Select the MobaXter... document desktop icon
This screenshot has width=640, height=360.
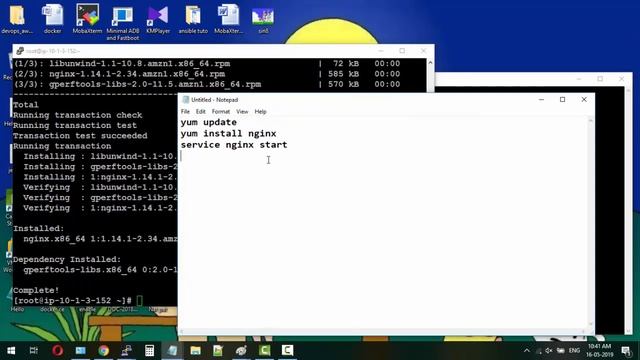(x=228, y=19)
